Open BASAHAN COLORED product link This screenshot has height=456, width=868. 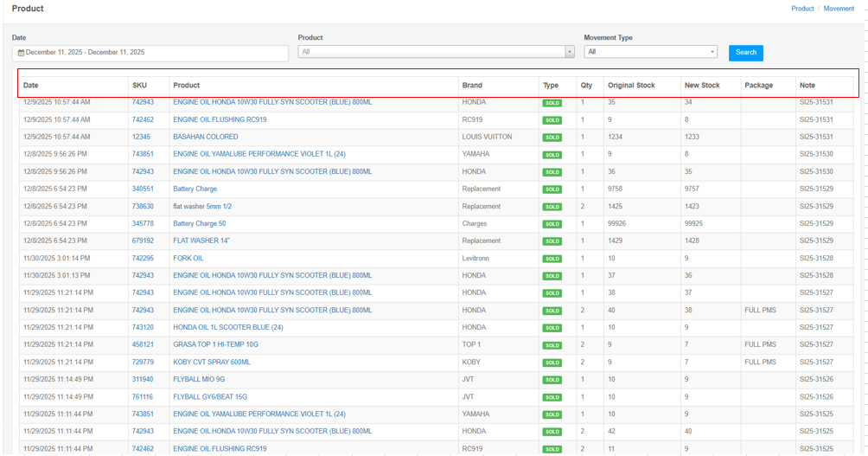pos(206,138)
